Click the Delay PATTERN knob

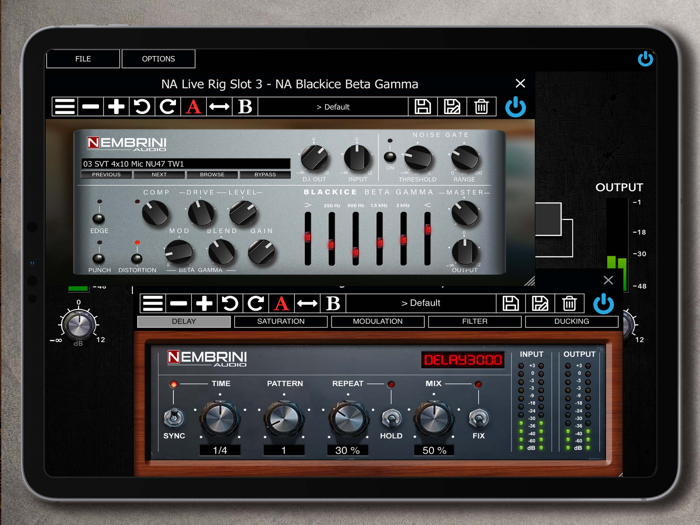284,419
